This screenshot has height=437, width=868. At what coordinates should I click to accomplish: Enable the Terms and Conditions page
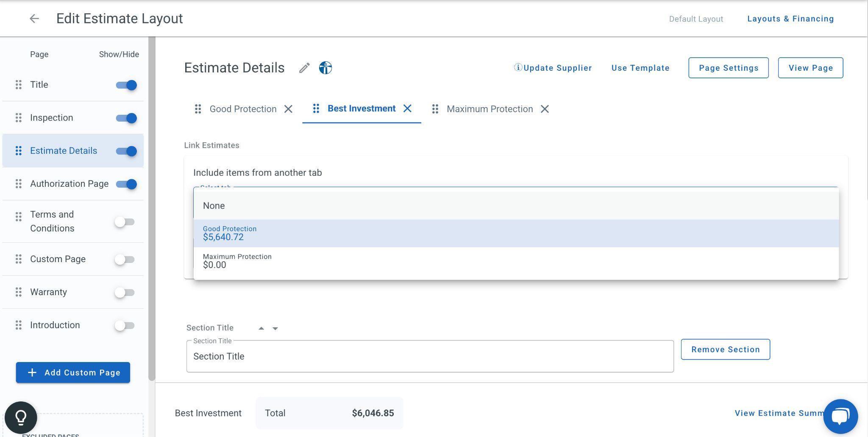pos(125,222)
